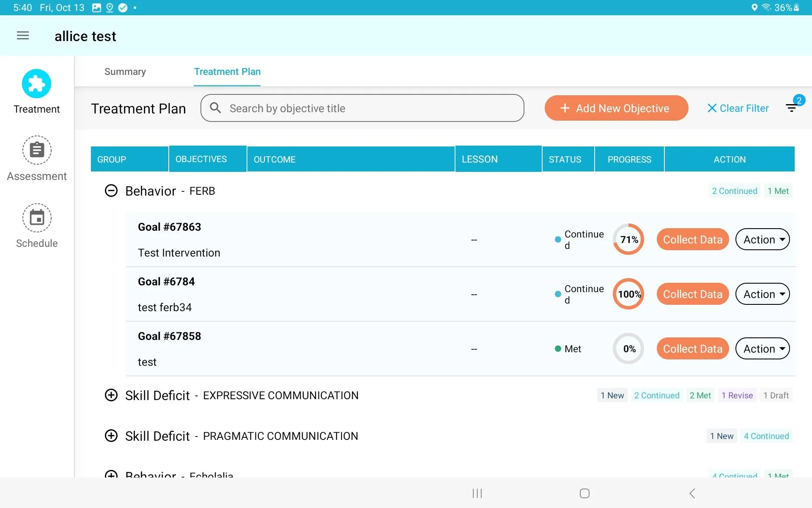Switch to the Summary tab
This screenshot has height=508, width=812.
pyautogui.click(x=125, y=72)
